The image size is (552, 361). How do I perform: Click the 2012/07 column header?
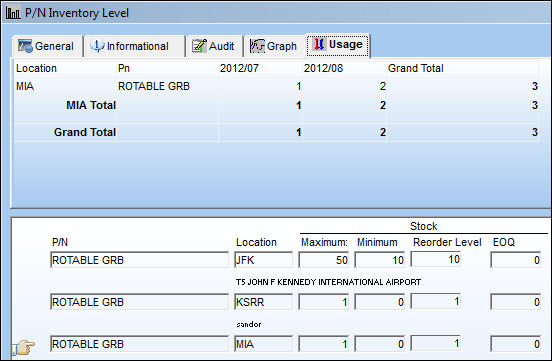(239, 68)
